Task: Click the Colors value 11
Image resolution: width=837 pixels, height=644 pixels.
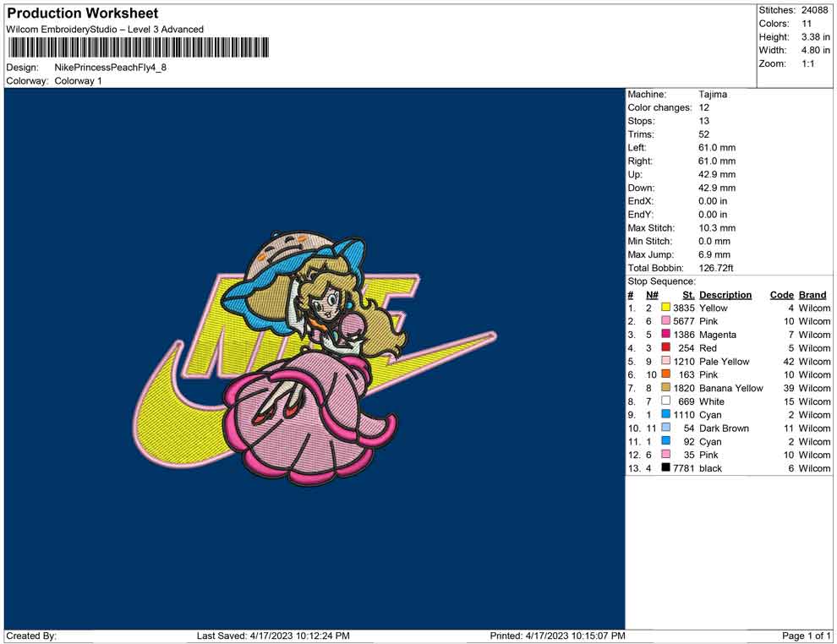Action: point(807,24)
